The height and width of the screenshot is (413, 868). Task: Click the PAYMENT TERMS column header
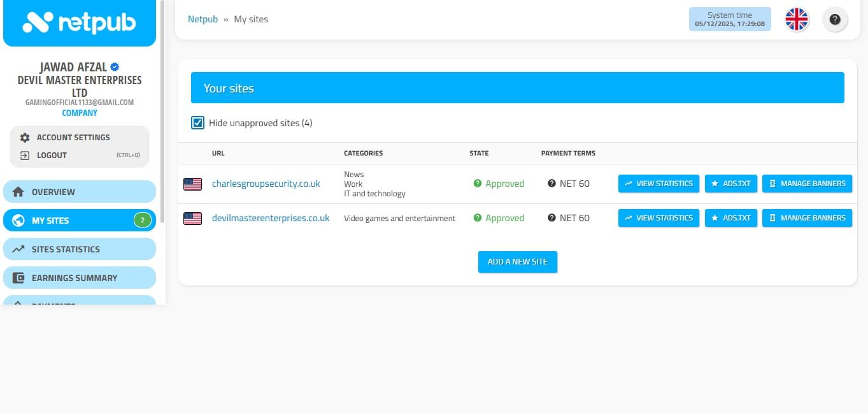(x=568, y=154)
